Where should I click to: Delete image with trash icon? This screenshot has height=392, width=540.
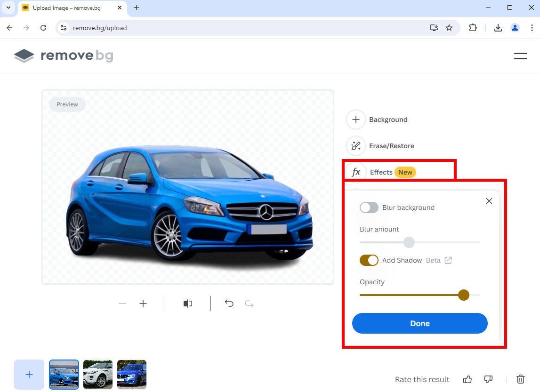[521, 379]
